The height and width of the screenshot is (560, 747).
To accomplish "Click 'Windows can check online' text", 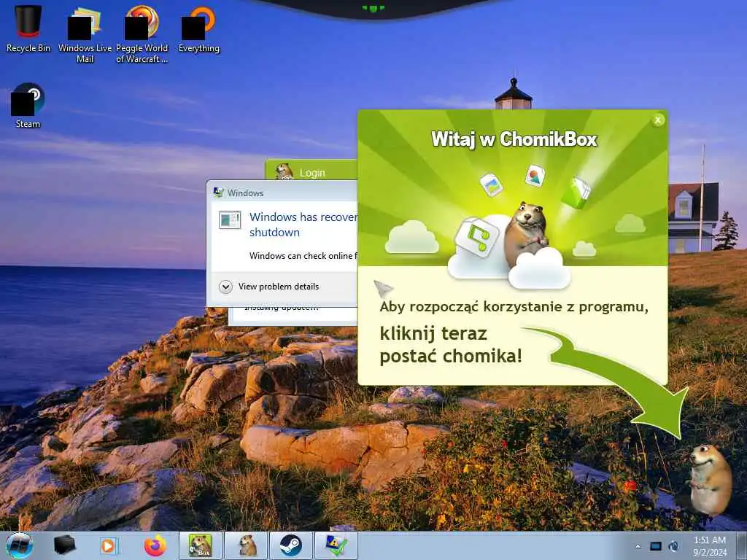I will [303, 256].
